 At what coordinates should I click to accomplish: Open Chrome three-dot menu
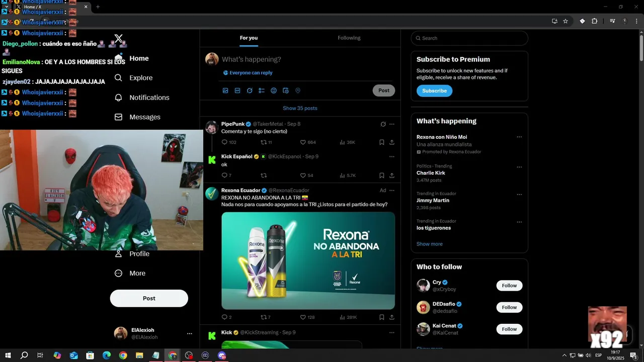pos(637,21)
